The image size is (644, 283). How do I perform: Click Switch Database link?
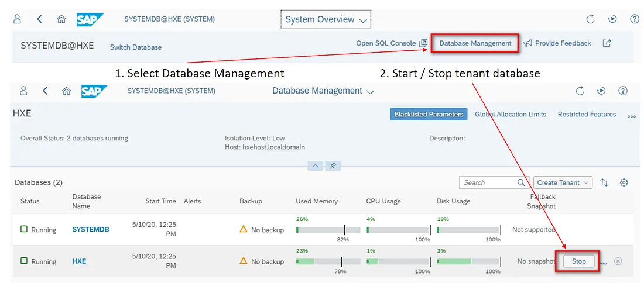(x=136, y=47)
